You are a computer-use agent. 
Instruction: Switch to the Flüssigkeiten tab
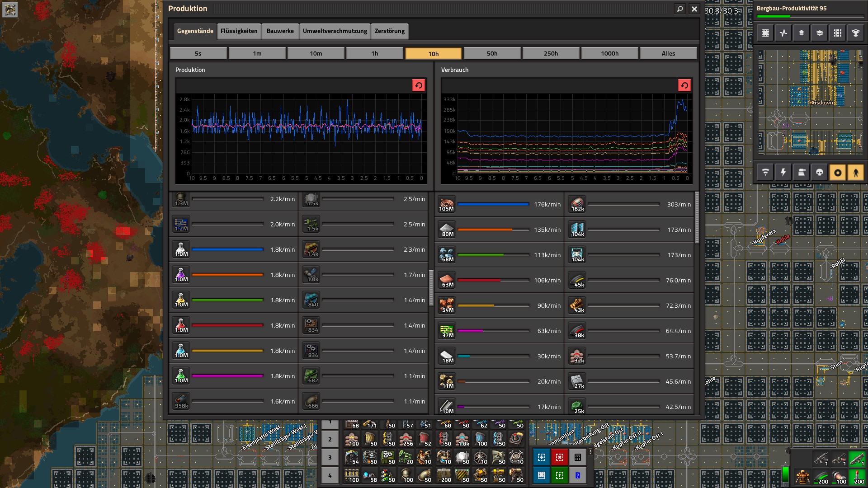[239, 31]
